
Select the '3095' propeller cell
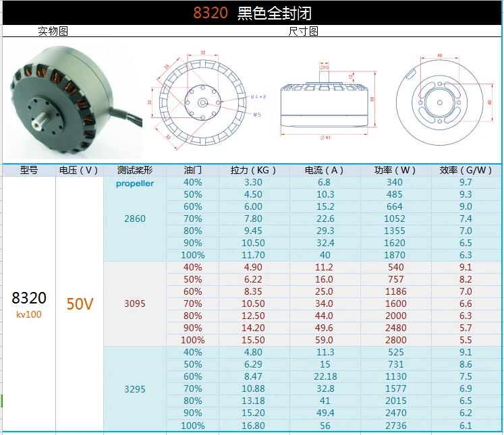click(x=135, y=303)
